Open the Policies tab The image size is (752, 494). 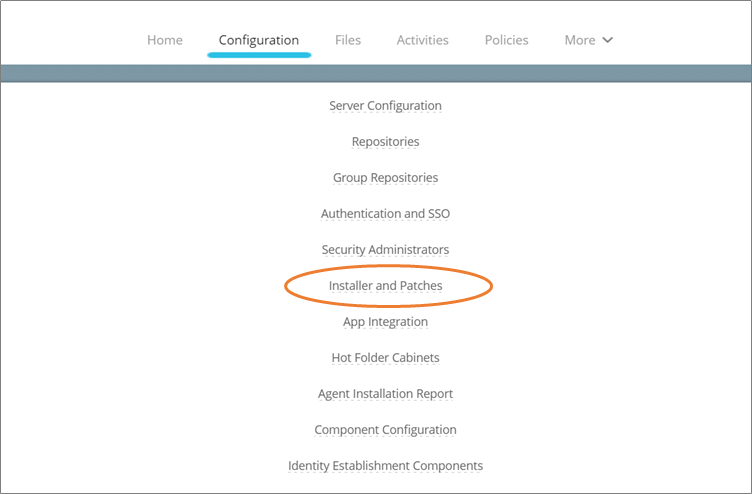pos(506,40)
